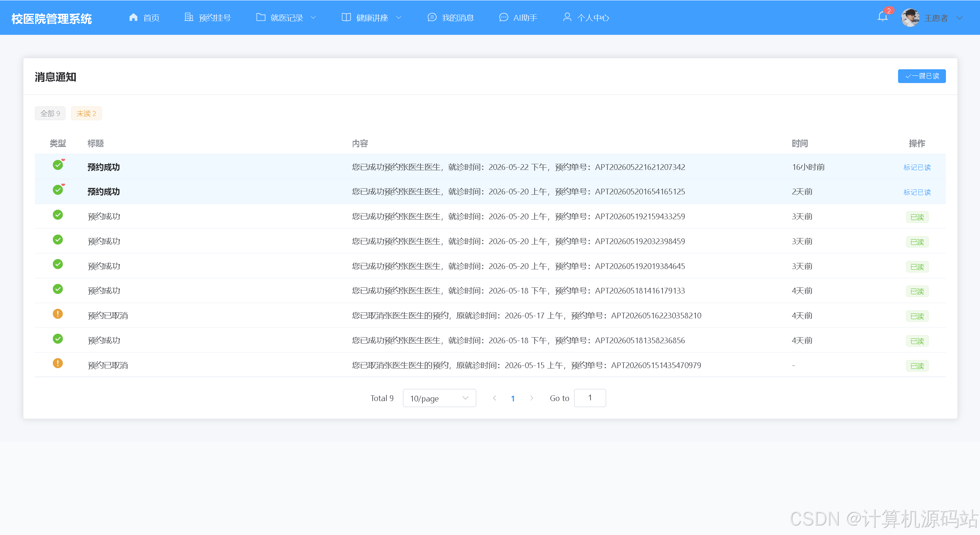Open 就医记录 menu
This screenshot has height=535, width=980.
click(x=286, y=18)
